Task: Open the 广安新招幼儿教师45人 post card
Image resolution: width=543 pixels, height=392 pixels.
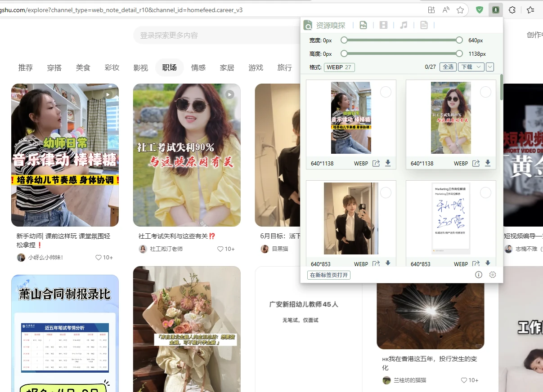Action: pos(309,329)
